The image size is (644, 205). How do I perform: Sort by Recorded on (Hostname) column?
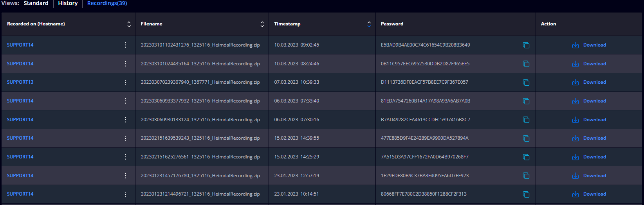129,24
